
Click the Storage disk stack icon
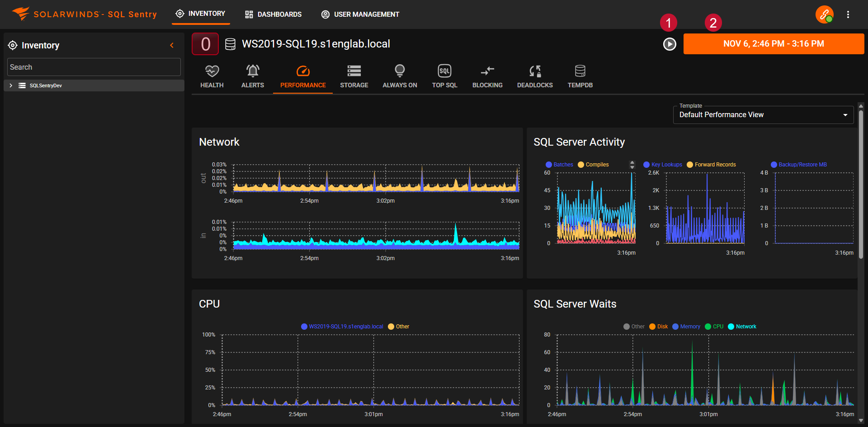(354, 71)
